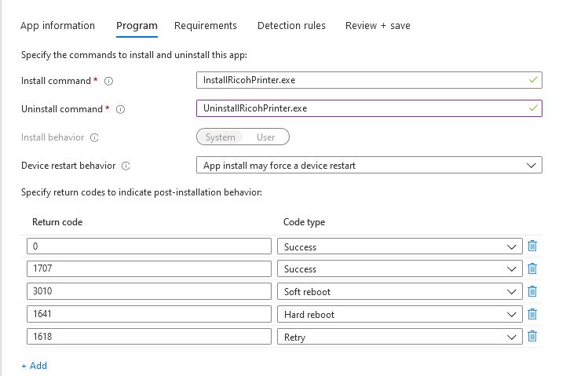Show info tooltip for Uninstall command
This screenshot has width=588, height=376.
pyautogui.click(x=120, y=109)
